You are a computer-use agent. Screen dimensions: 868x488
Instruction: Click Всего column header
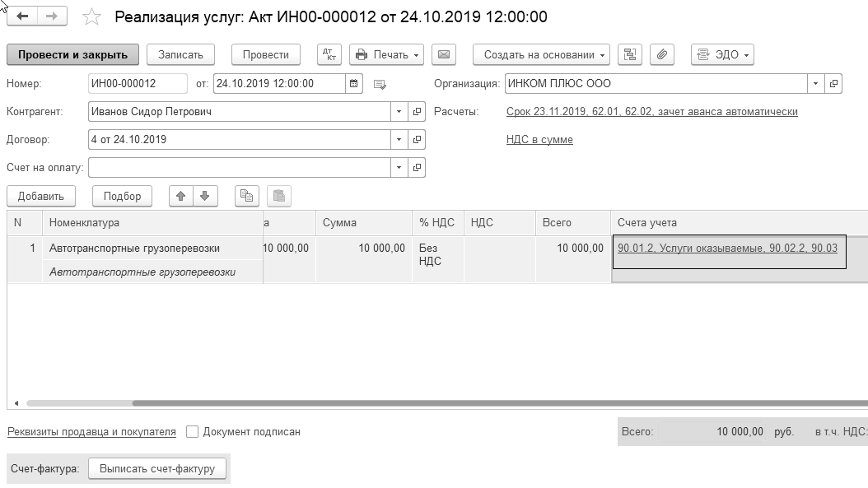coord(573,222)
